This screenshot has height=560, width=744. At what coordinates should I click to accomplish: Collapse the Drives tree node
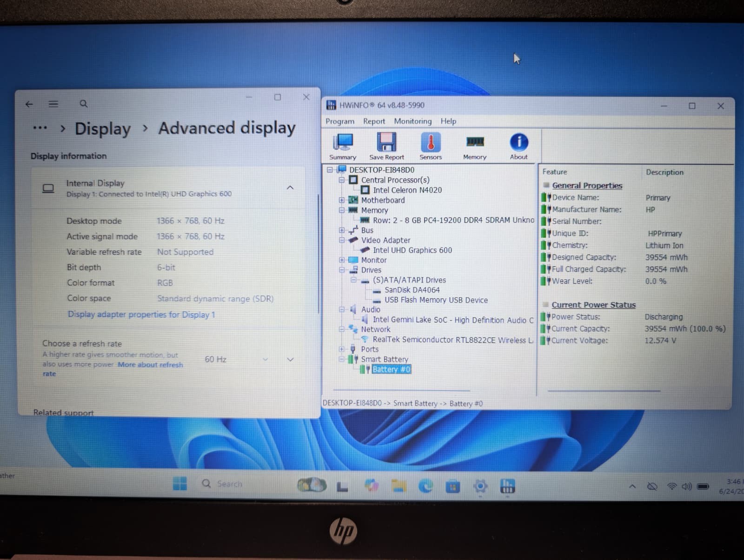[x=342, y=270]
